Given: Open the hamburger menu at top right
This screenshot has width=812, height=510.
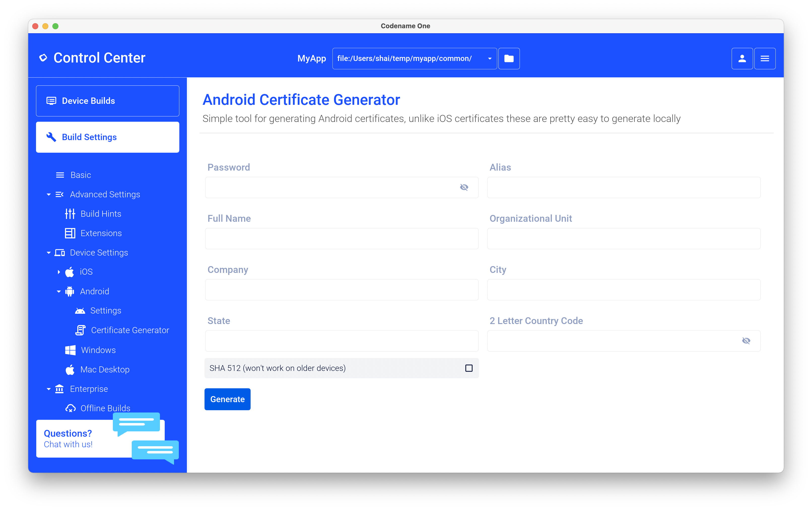Looking at the screenshot, I should pos(765,58).
